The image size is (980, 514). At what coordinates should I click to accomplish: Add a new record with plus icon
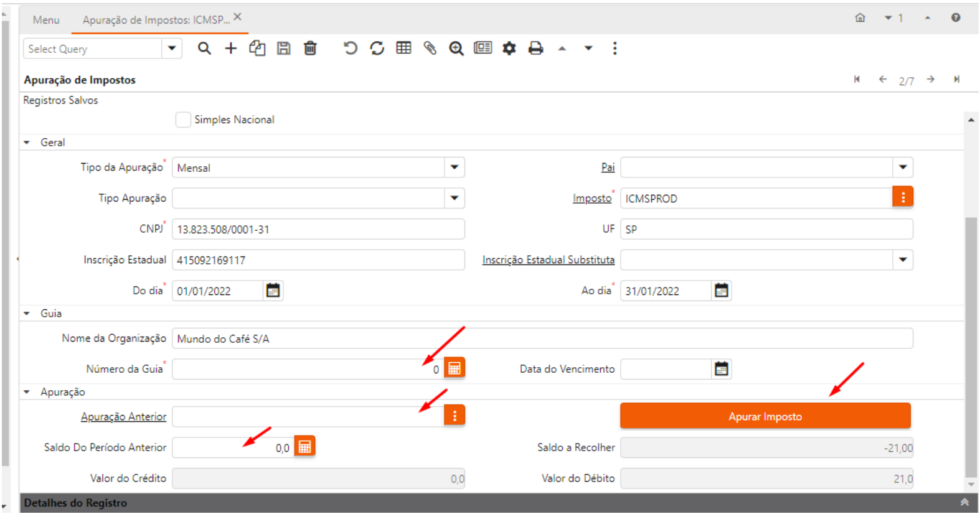point(231,49)
